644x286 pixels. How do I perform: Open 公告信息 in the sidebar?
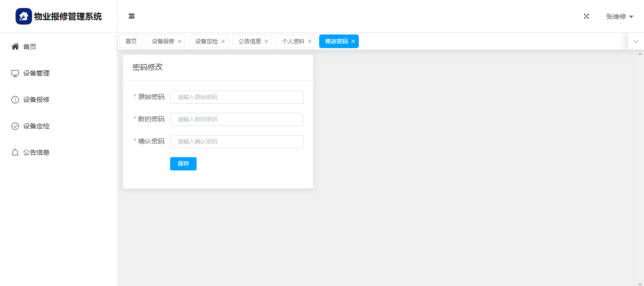click(x=59, y=152)
